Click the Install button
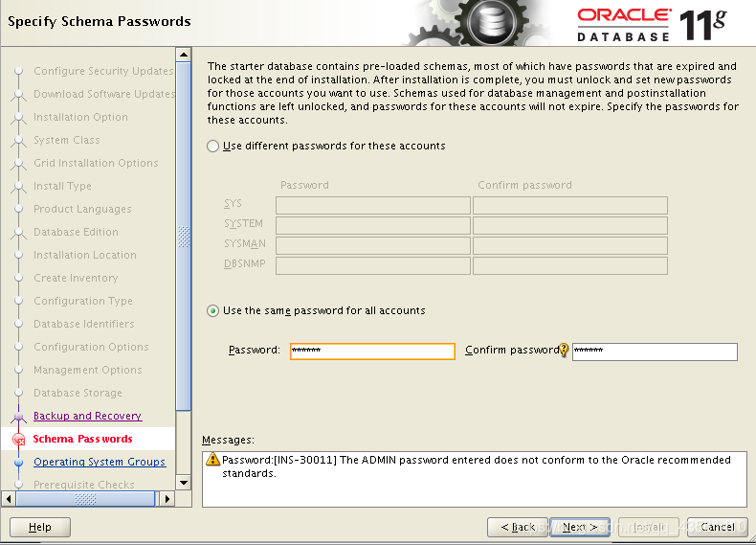Screen dimensions: 756x545 (x=649, y=527)
